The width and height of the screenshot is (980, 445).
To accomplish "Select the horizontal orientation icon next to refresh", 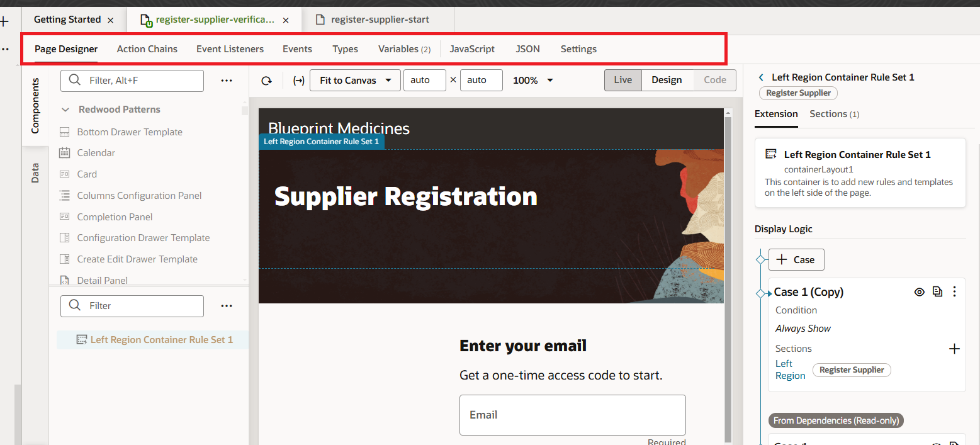I will coord(298,80).
